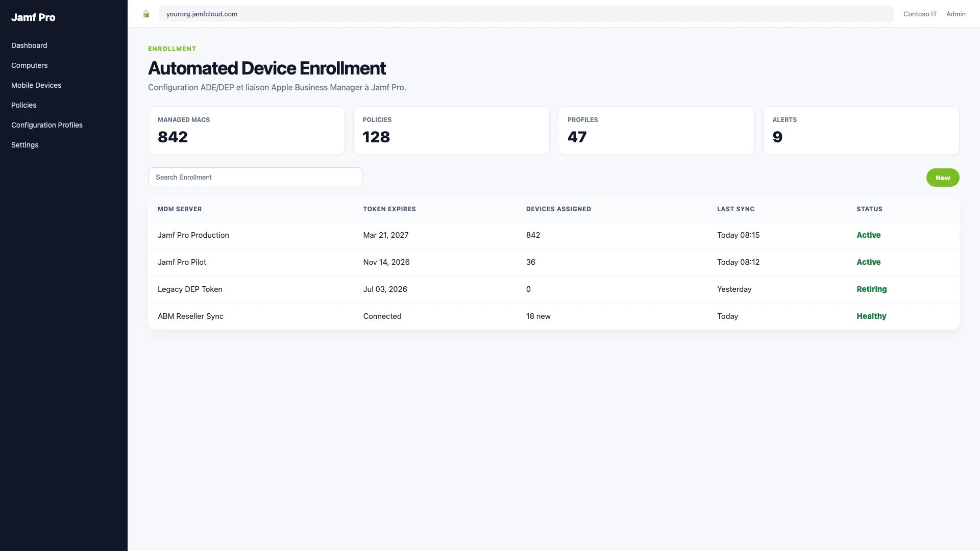Open the Legacy DEP Token row
The image size is (980, 551).
click(x=554, y=289)
